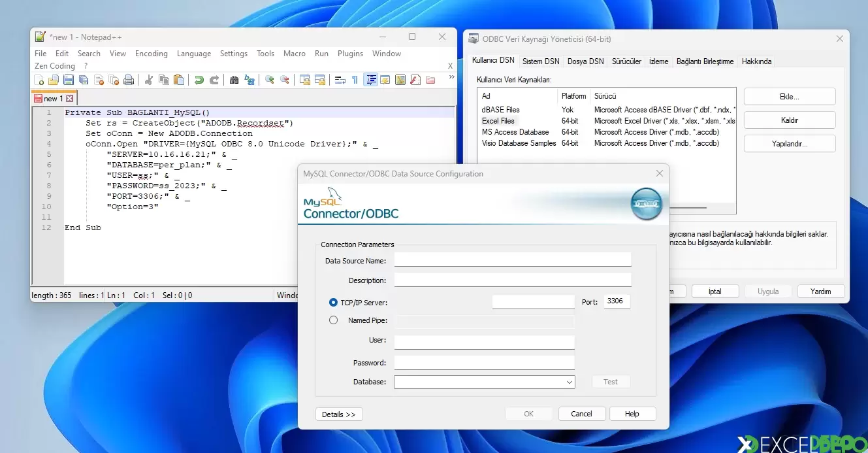Open the Function List panel icon
The image size is (868, 453).
tap(415, 80)
